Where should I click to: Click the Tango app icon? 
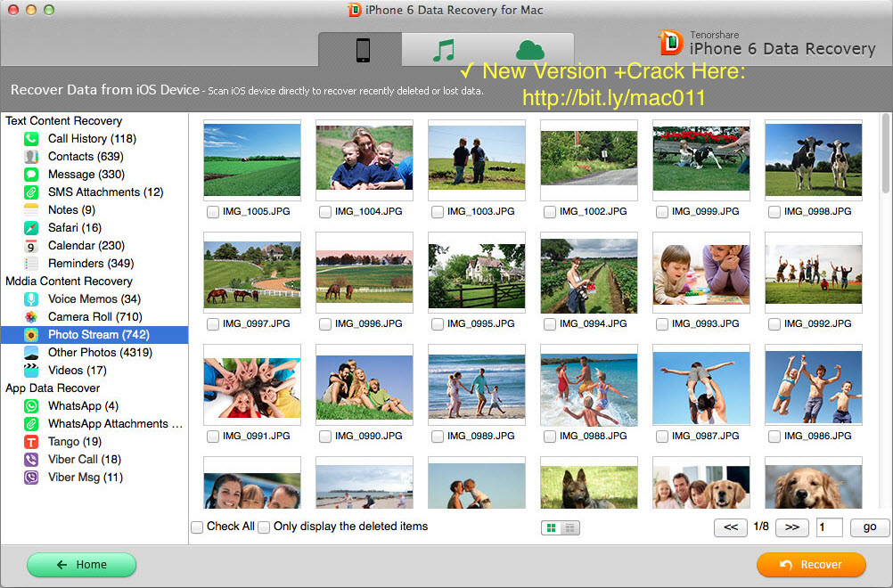pyautogui.click(x=31, y=442)
